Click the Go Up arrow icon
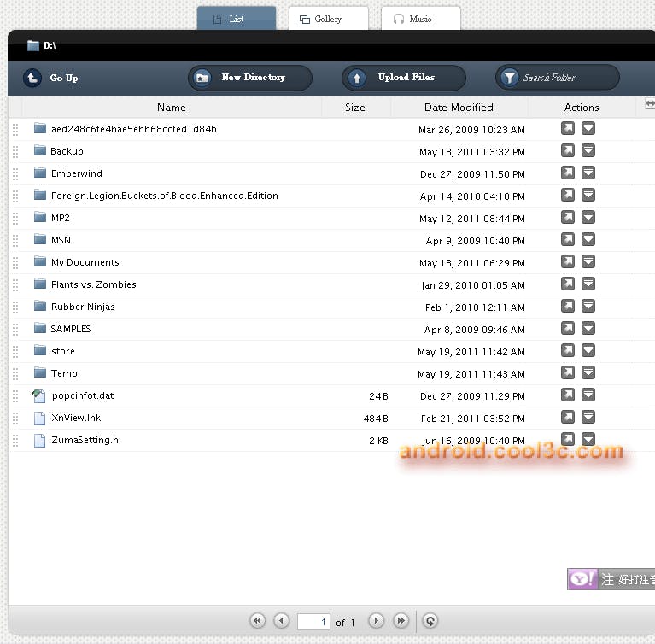The image size is (655, 644). [32, 78]
